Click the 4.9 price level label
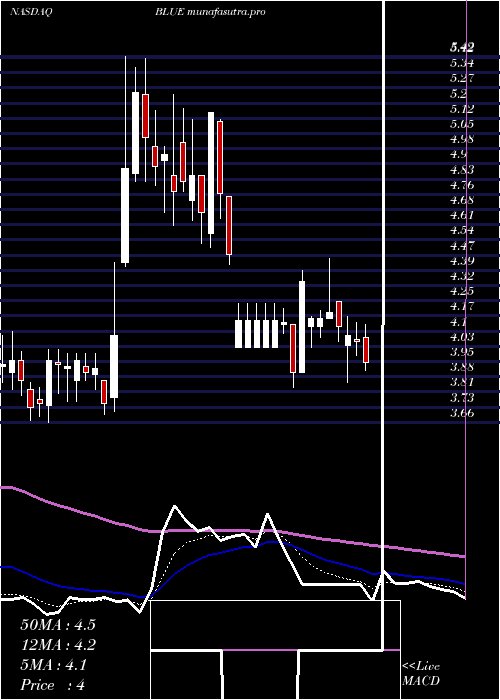This screenshot has height=700, width=500. pyautogui.click(x=458, y=154)
